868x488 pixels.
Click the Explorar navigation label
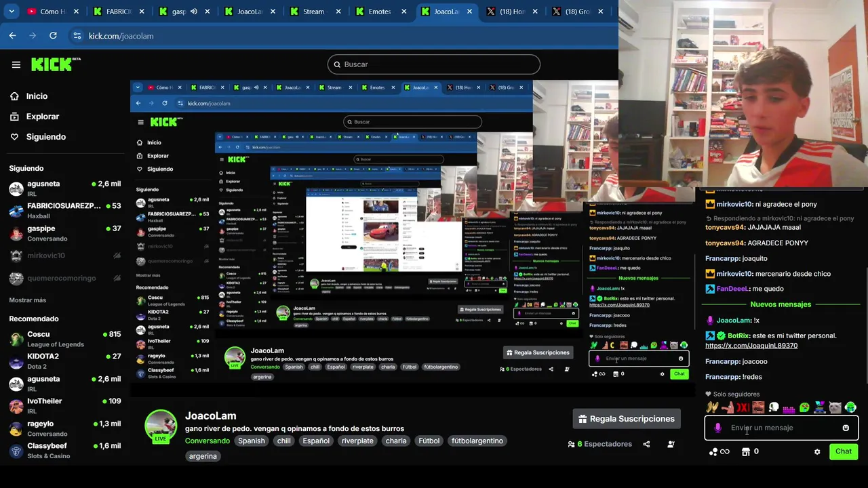click(43, 117)
